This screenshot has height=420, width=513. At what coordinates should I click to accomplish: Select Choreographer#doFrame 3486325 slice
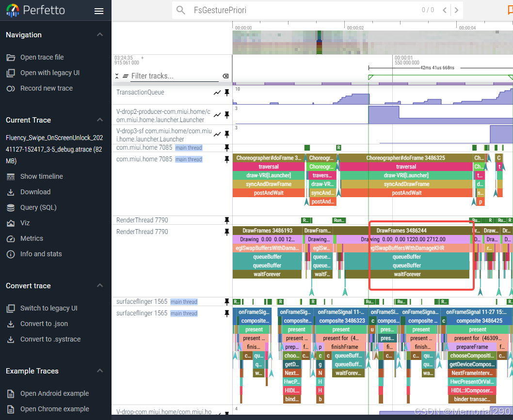405,158
